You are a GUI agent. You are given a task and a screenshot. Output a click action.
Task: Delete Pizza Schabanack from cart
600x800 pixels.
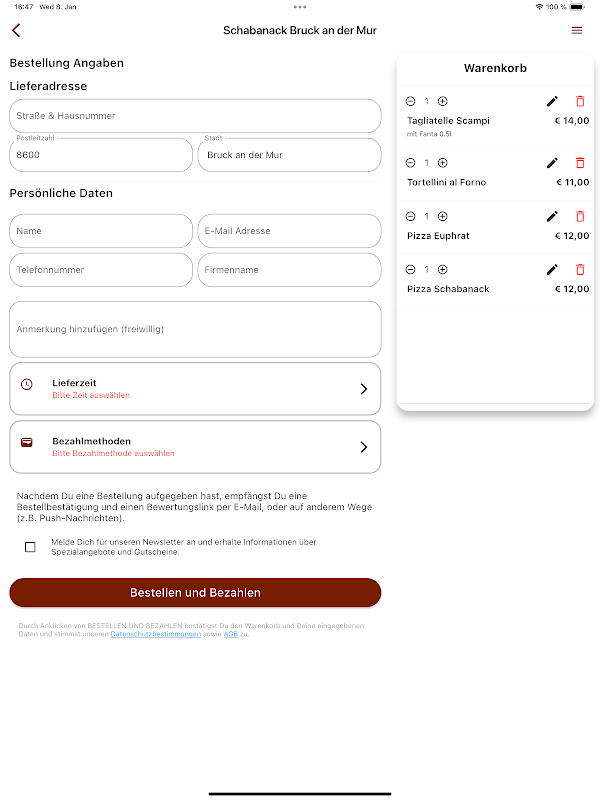coord(580,269)
